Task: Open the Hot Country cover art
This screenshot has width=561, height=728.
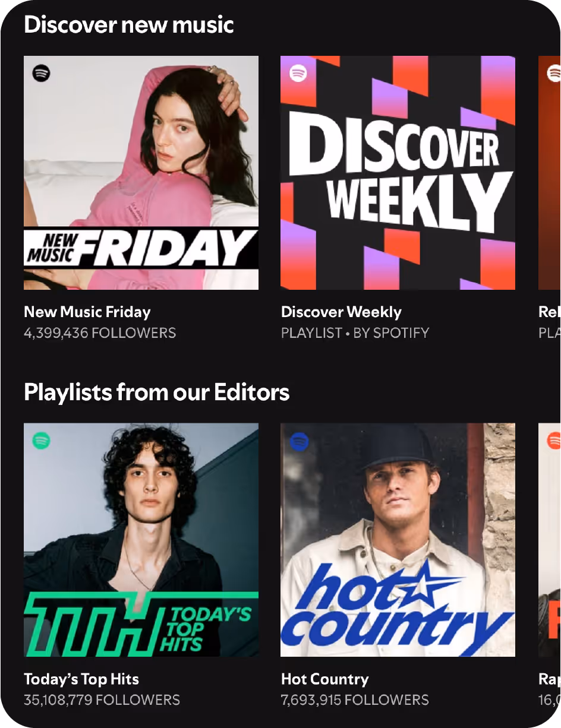Action: click(x=398, y=540)
